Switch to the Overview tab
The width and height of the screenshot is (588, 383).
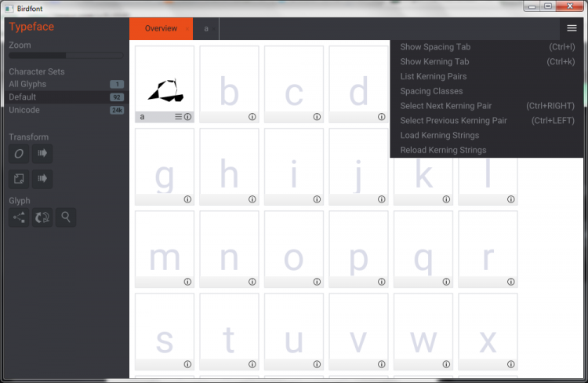coord(161,28)
